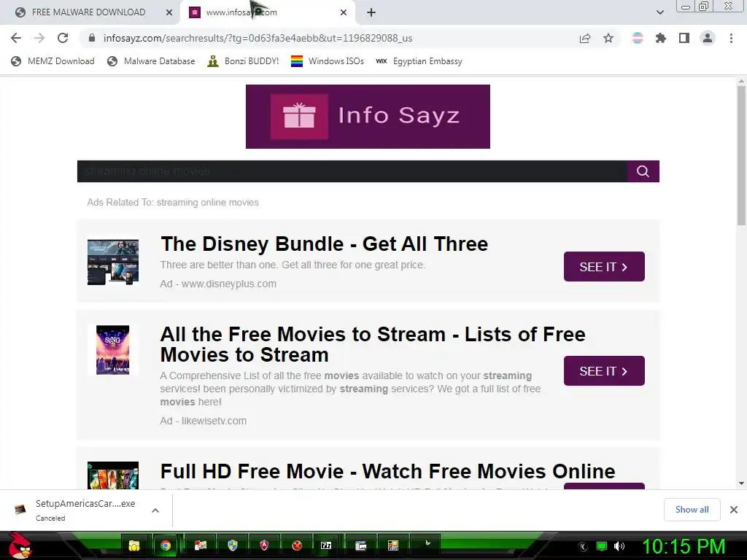Viewport: 747px width, 560px height.
Task: Click Ads Related To: streaming online movies text
Action: coord(173,203)
